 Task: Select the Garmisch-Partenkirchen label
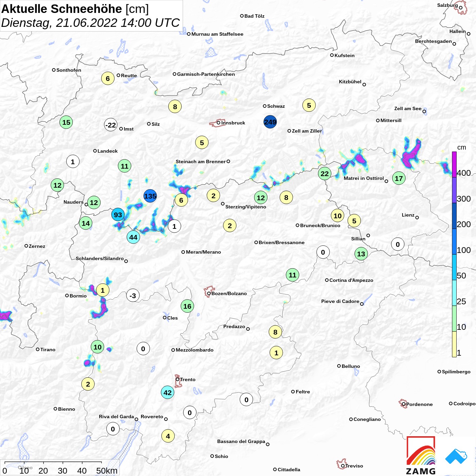(206, 74)
